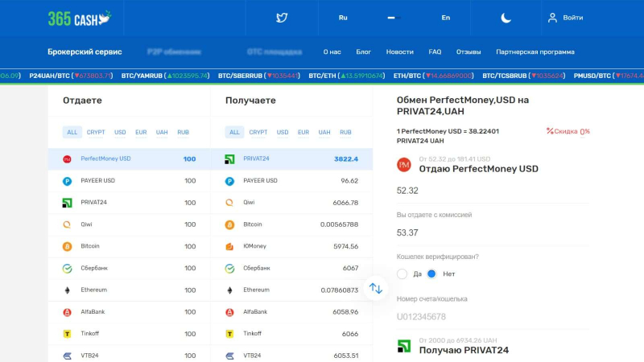Viewport: 644px width, 362px height.
Task: Choose PRIVAT24 icon in Получаете list
Action: point(229,159)
